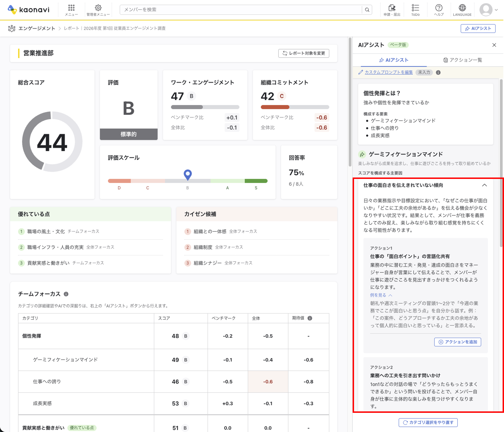Click 組織制度 in カイゼン候補

203,247
